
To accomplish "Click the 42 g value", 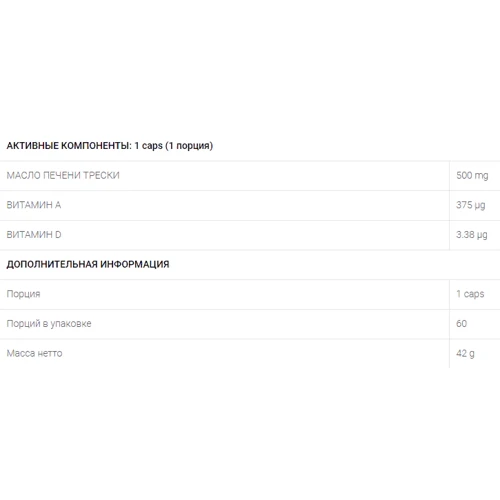I will 465,353.
